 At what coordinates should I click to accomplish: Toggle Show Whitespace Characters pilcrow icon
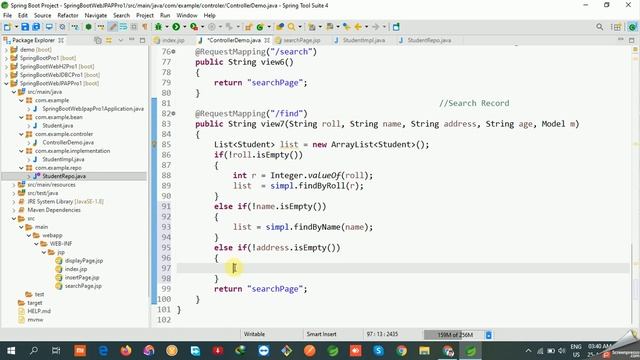point(144,27)
